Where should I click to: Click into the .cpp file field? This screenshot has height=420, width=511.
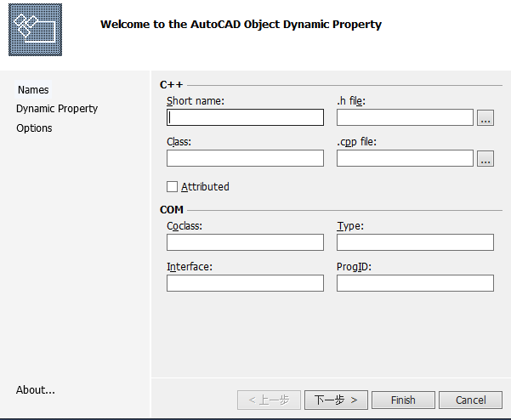point(405,158)
